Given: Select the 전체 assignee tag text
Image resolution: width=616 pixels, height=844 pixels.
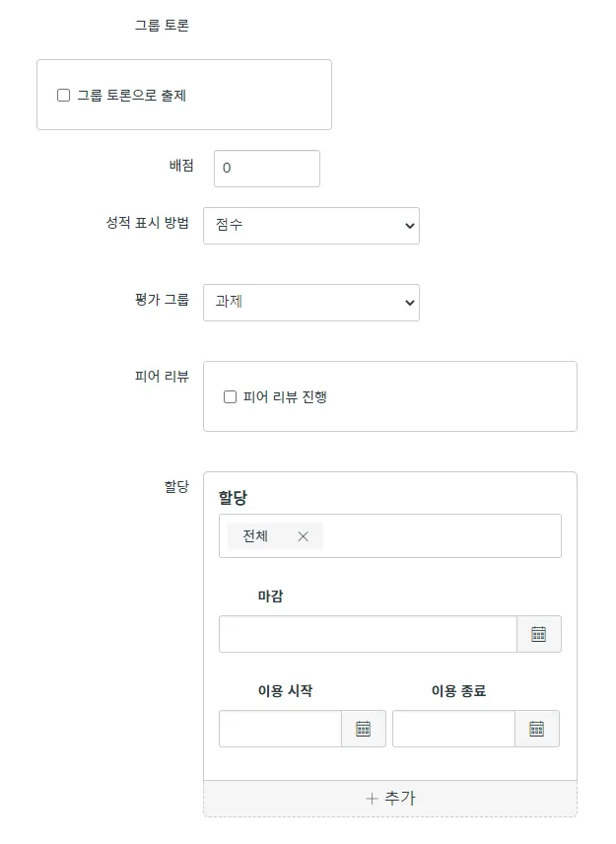Looking at the screenshot, I should pyautogui.click(x=255, y=536).
